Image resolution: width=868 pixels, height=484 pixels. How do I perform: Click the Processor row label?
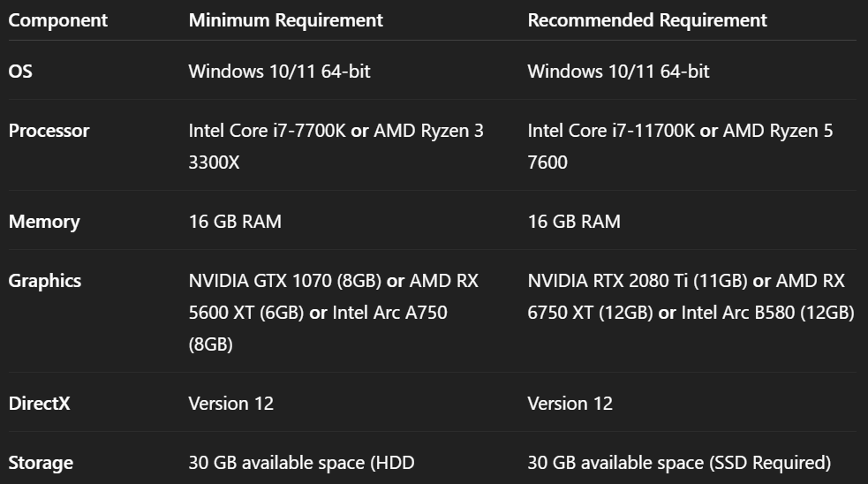tap(49, 131)
